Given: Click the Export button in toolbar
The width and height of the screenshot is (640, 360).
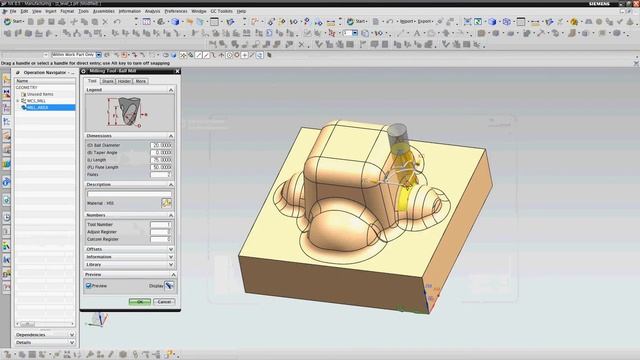Looking at the screenshot, I should [x=424, y=21].
